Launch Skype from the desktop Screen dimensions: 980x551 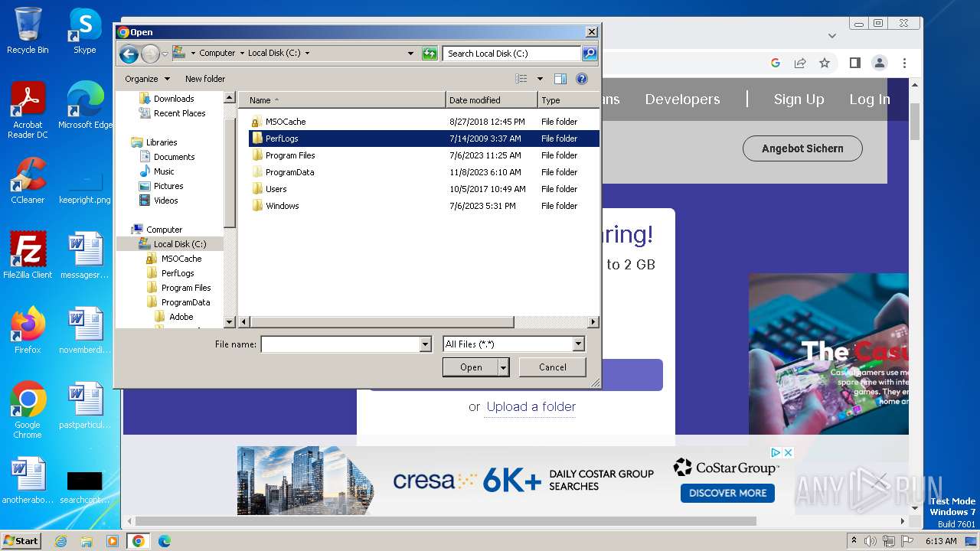point(84,31)
